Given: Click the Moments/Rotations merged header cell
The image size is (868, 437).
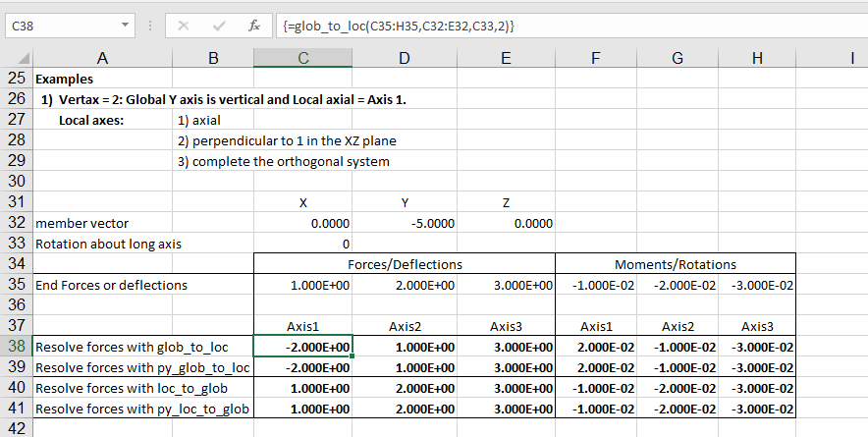Looking at the screenshot, I should [x=675, y=263].
